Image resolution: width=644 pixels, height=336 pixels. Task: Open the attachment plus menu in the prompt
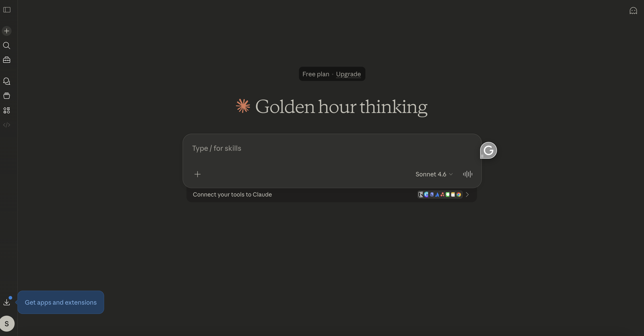(x=197, y=174)
